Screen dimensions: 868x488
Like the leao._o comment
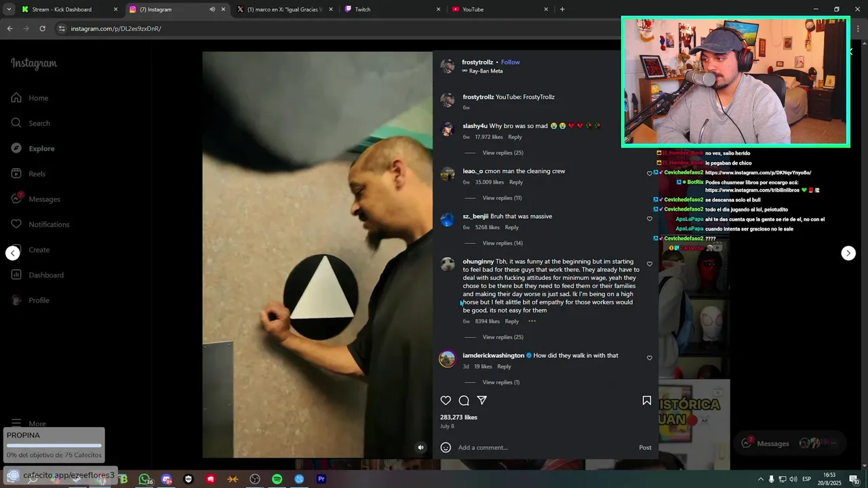click(650, 174)
